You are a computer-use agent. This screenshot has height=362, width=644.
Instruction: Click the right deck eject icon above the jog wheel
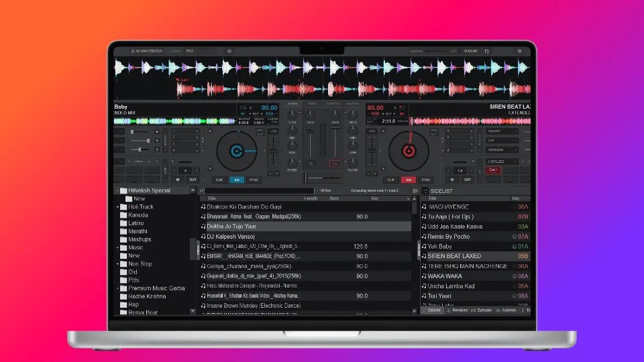pyautogui.click(x=383, y=131)
